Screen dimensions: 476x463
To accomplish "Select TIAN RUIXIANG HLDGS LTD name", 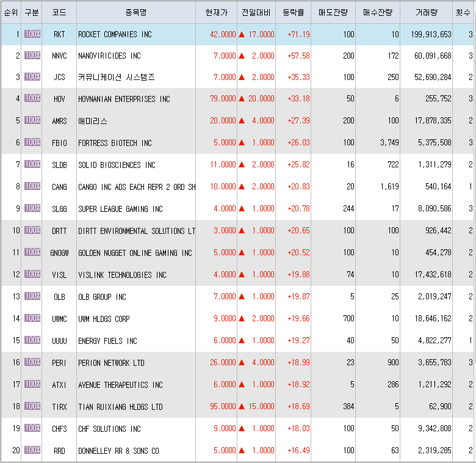I will click(x=120, y=407).
